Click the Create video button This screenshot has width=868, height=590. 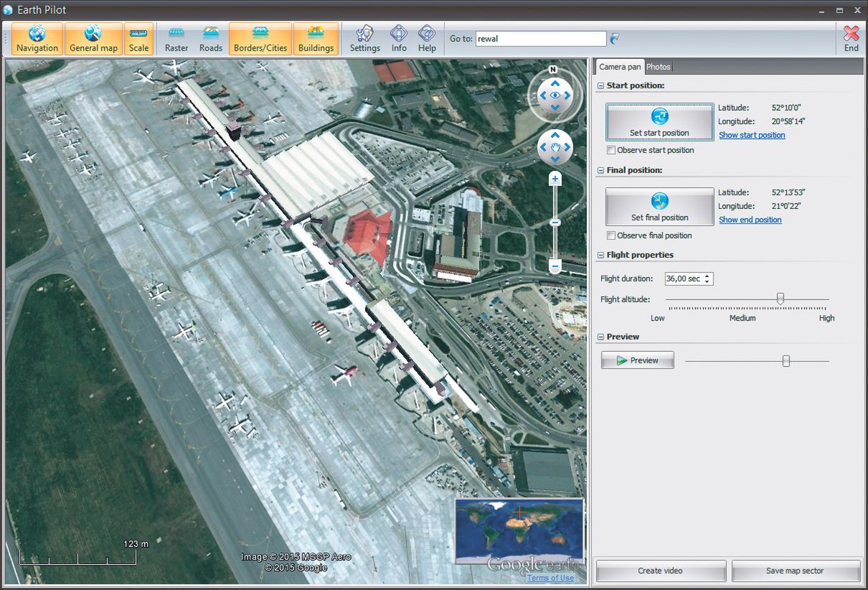[x=660, y=571]
